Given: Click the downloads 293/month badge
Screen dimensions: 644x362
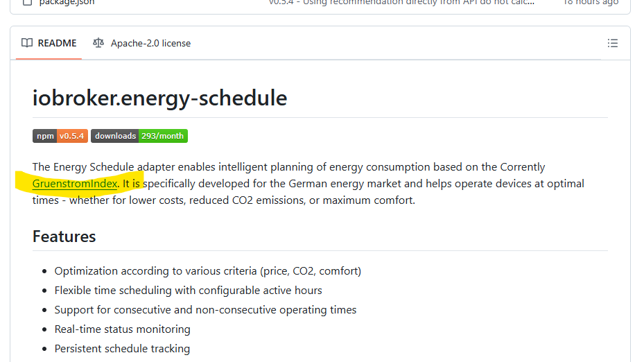Looking at the screenshot, I should click(139, 136).
